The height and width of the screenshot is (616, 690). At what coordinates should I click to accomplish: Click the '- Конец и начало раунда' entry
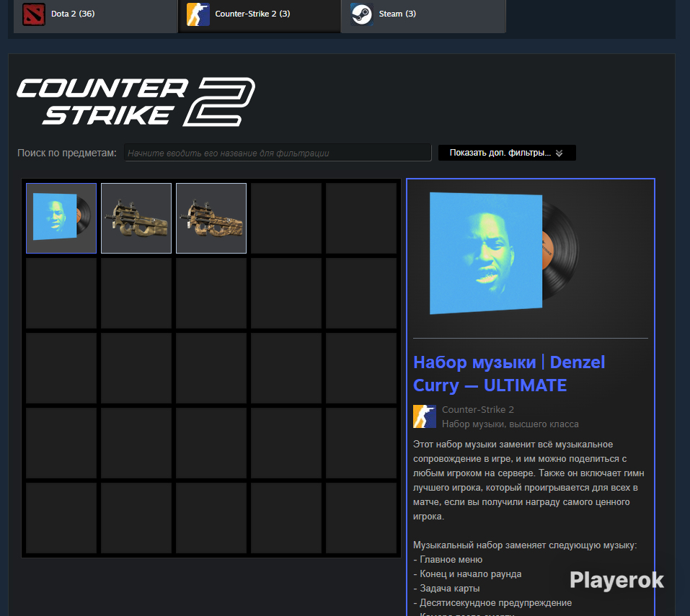coord(467,574)
